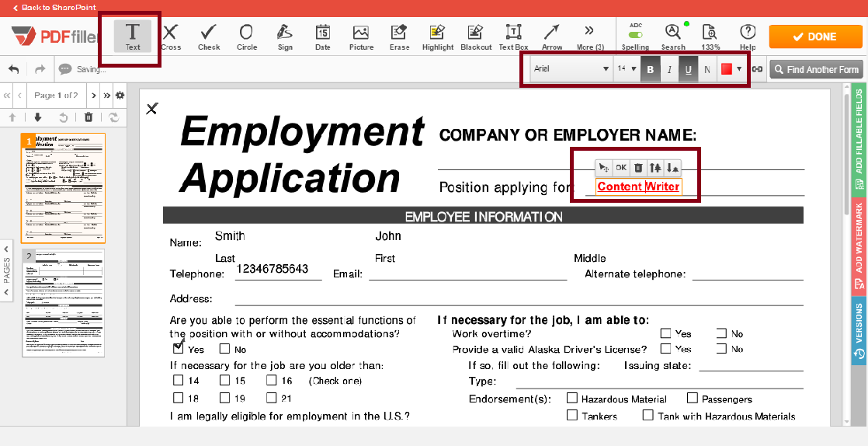Open the Versions tab
868x446 pixels.
859,330
